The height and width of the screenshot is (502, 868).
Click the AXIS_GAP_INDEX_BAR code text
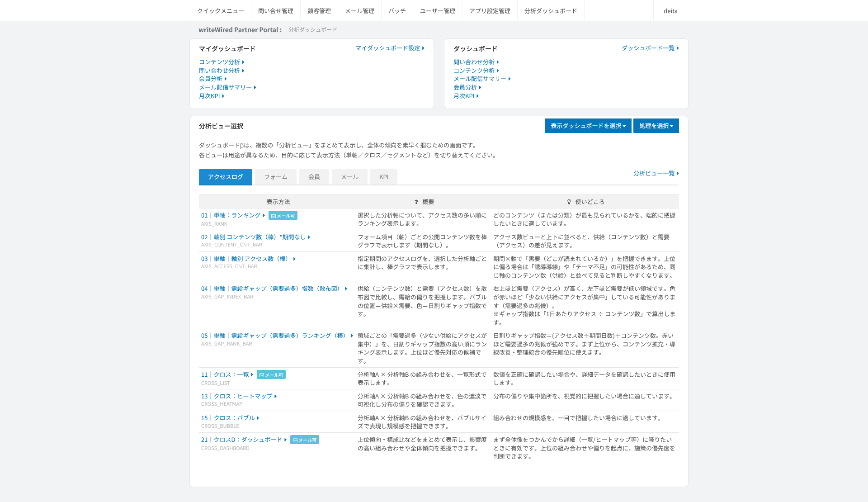click(227, 297)
